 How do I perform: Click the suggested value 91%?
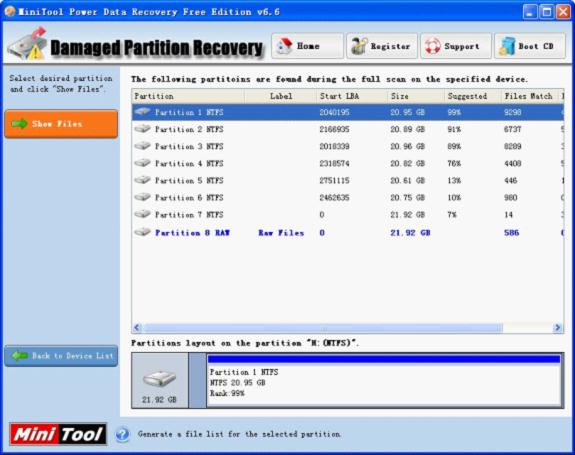tap(454, 129)
